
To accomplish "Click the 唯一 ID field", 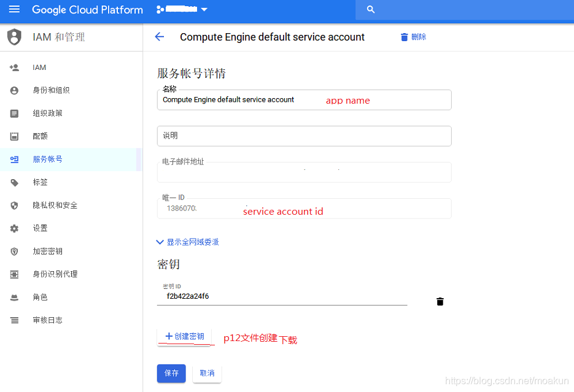I will (x=304, y=209).
